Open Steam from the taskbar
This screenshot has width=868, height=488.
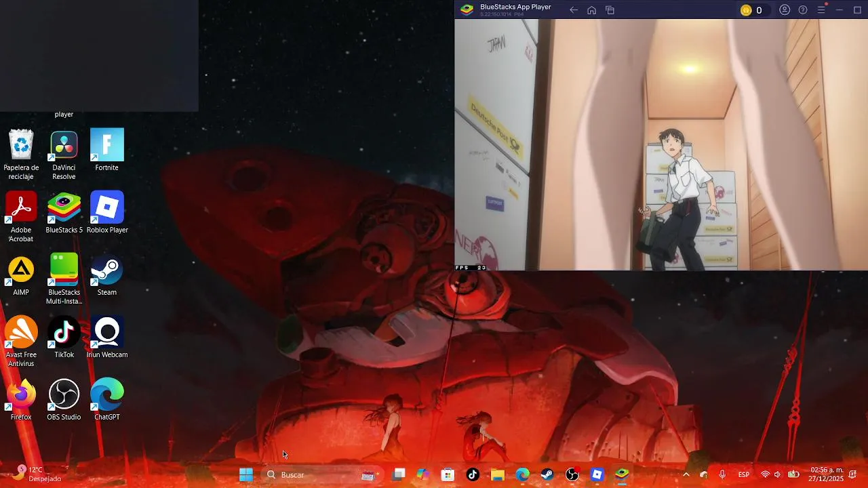547,475
